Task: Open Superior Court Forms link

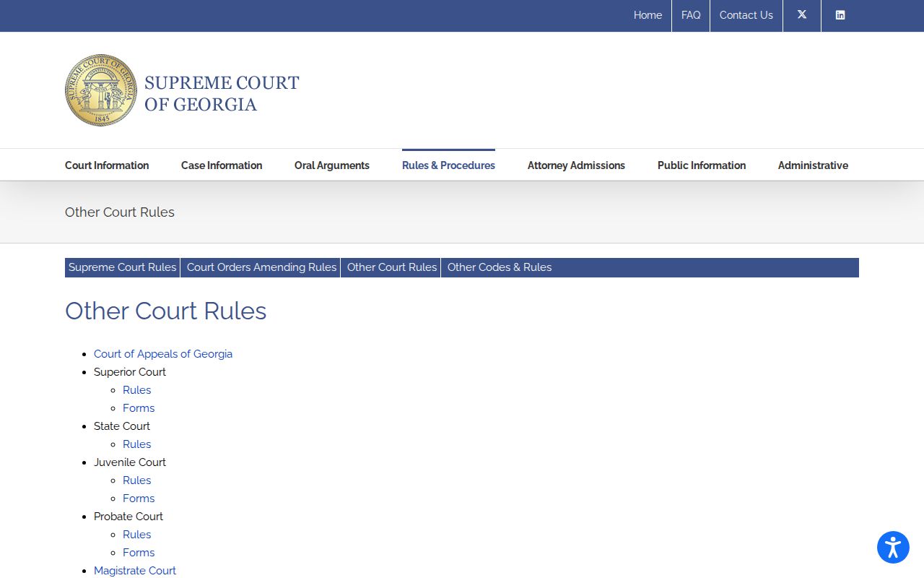Action: point(139,408)
